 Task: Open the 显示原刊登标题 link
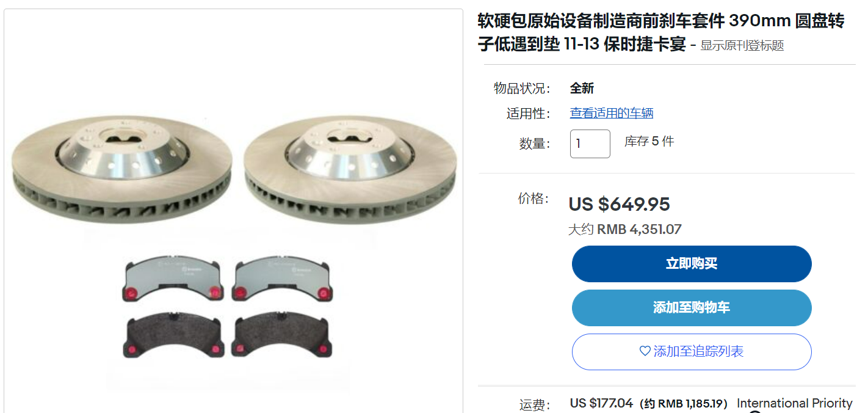coord(742,46)
